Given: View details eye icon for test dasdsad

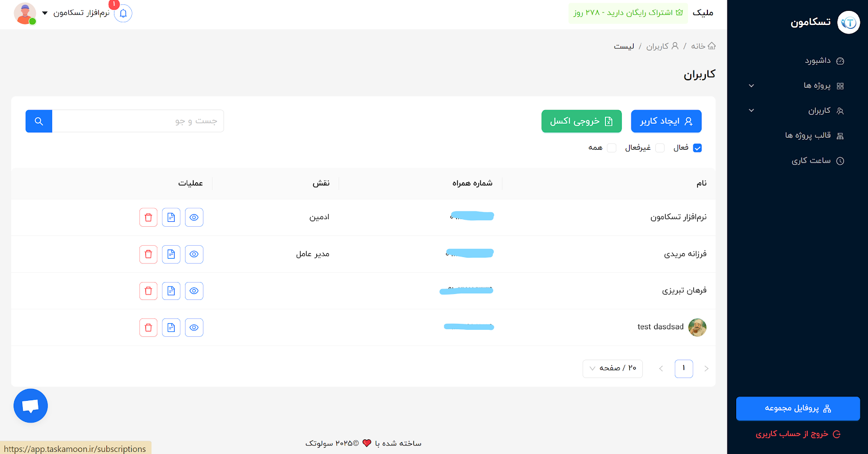Looking at the screenshot, I should [194, 328].
